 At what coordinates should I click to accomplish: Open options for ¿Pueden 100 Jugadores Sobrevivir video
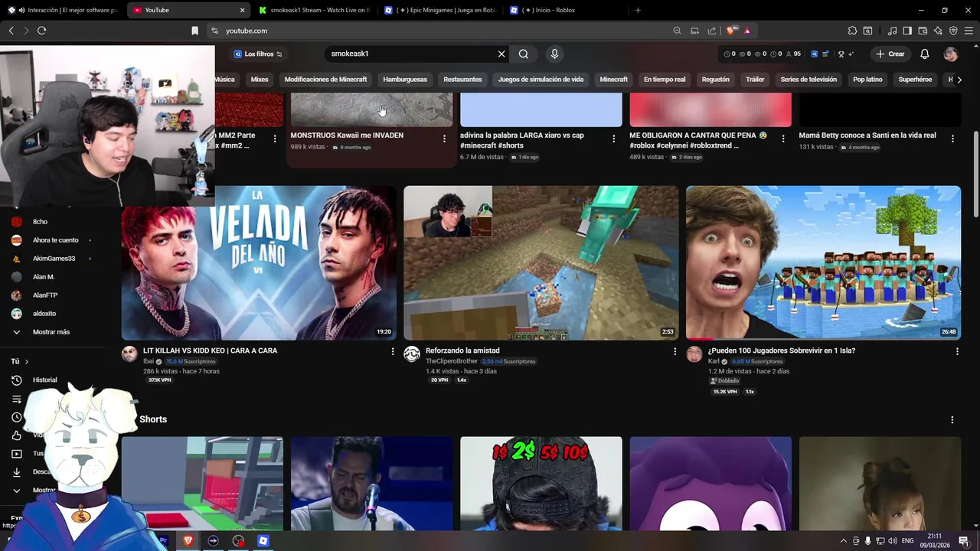pos(957,351)
